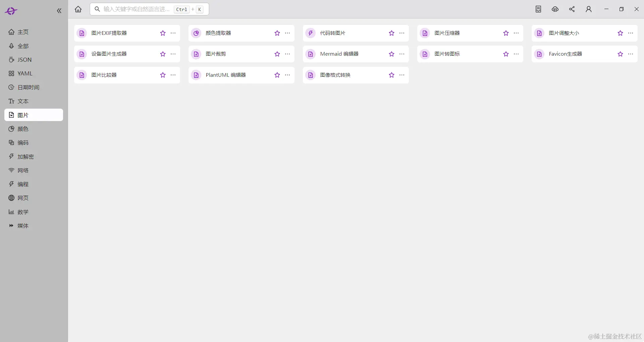
Task: Open the more-options menu on 图片压缩器
Action: point(516,33)
